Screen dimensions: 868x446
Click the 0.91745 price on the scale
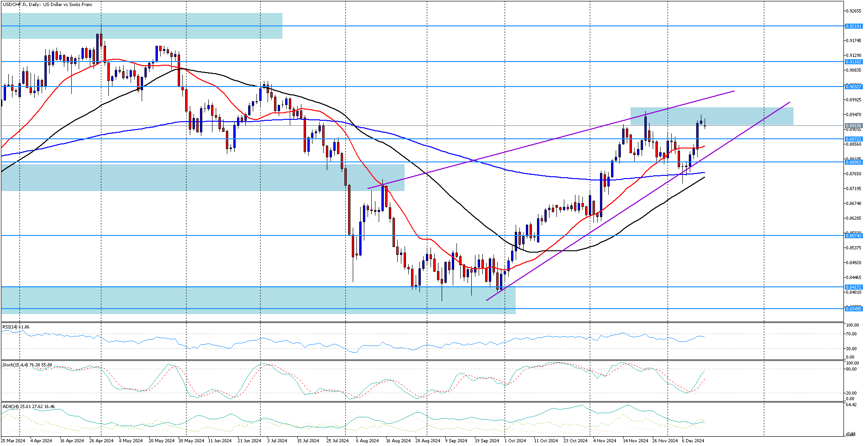click(x=854, y=41)
